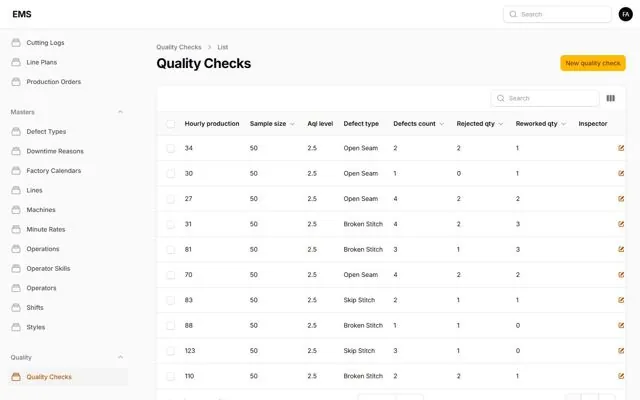
Task: Sort by Reworked qty column
Action: coord(541,124)
